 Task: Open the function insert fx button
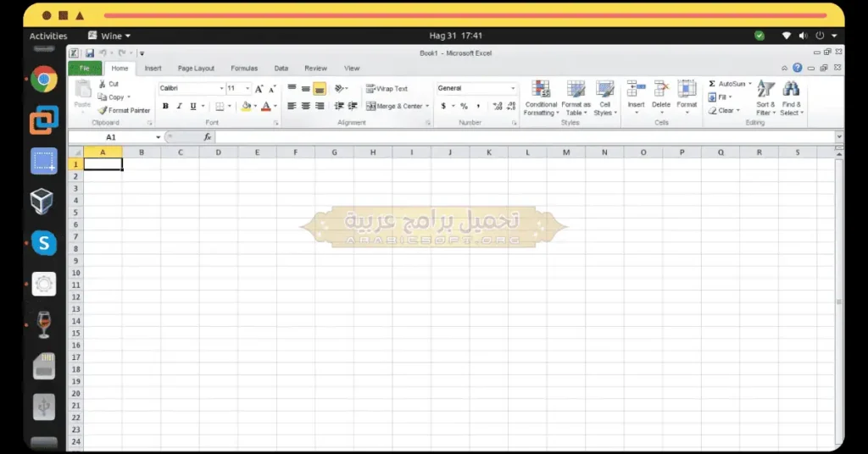click(x=208, y=137)
